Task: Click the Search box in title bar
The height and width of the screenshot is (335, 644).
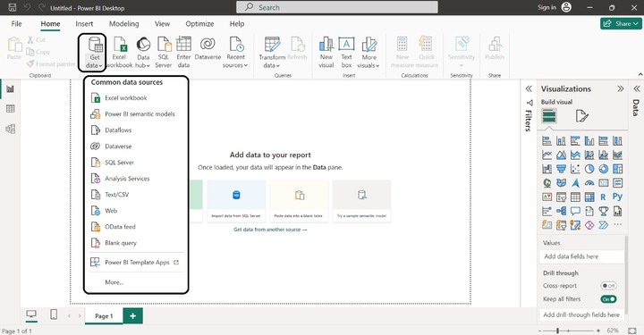Action: 337,7
